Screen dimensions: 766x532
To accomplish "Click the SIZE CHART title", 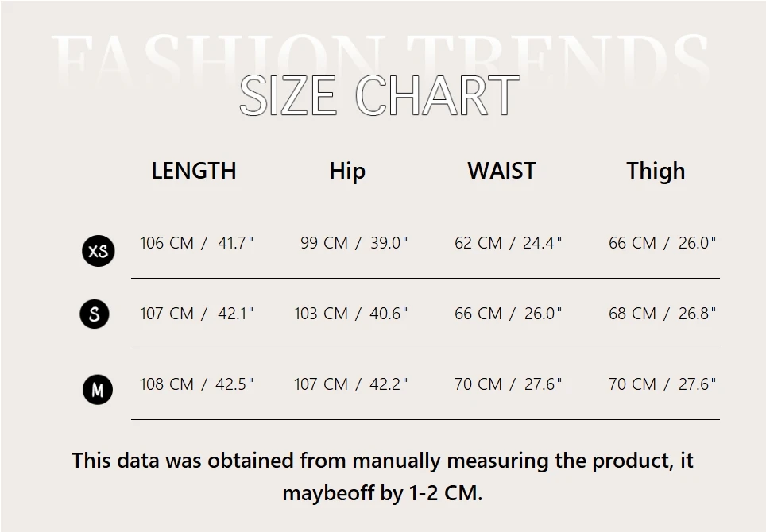I will pyautogui.click(x=379, y=96).
